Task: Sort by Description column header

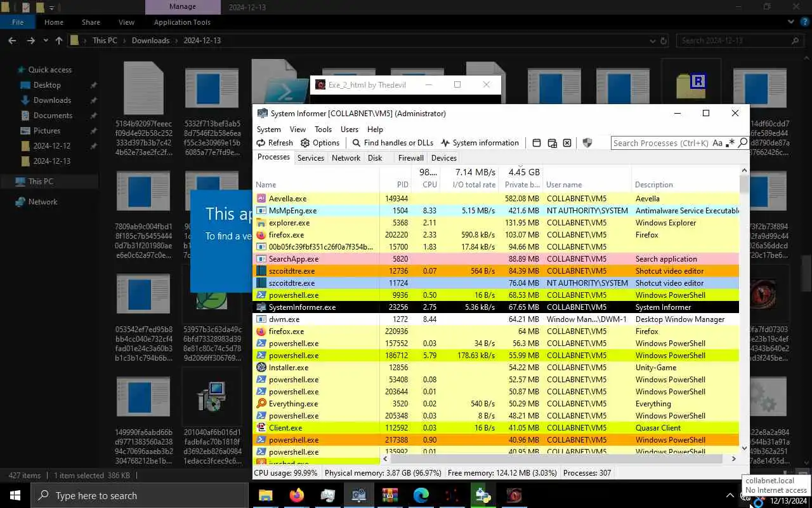Action: pyautogui.click(x=654, y=185)
